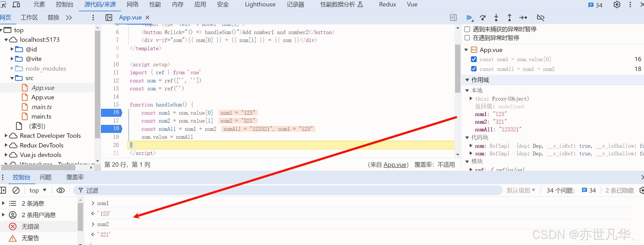This screenshot has width=644, height=245.
Task: Clear the console
Action: pyautogui.click(x=16, y=190)
